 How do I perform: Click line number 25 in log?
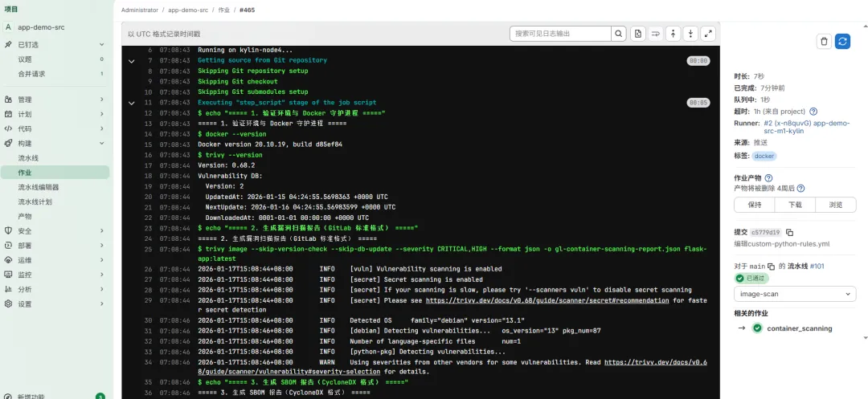pyautogui.click(x=148, y=249)
